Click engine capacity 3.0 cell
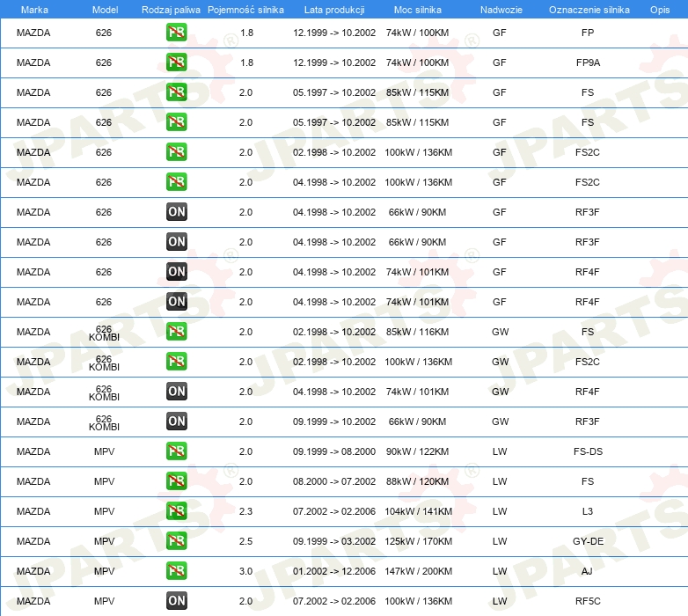The height and width of the screenshot is (616, 688). (245, 571)
